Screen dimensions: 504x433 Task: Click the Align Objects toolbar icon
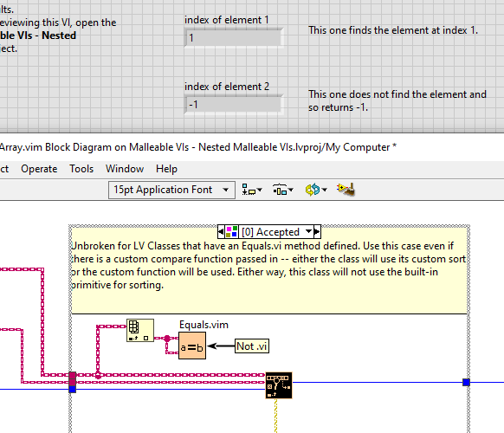tap(249, 190)
